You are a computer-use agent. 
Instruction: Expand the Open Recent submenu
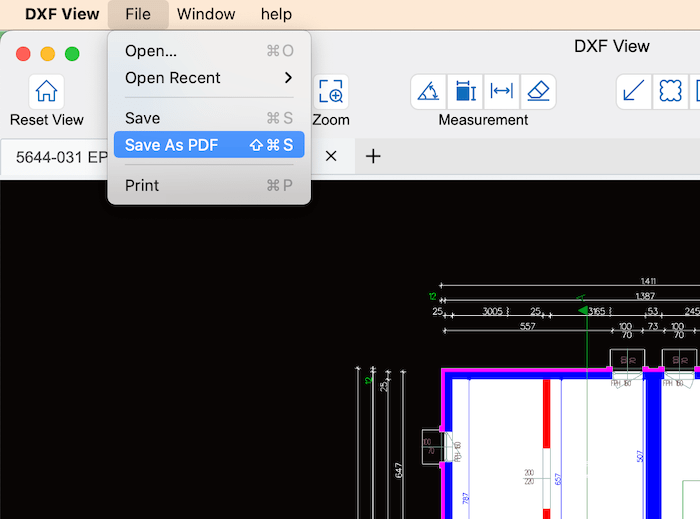coord(209,78)
